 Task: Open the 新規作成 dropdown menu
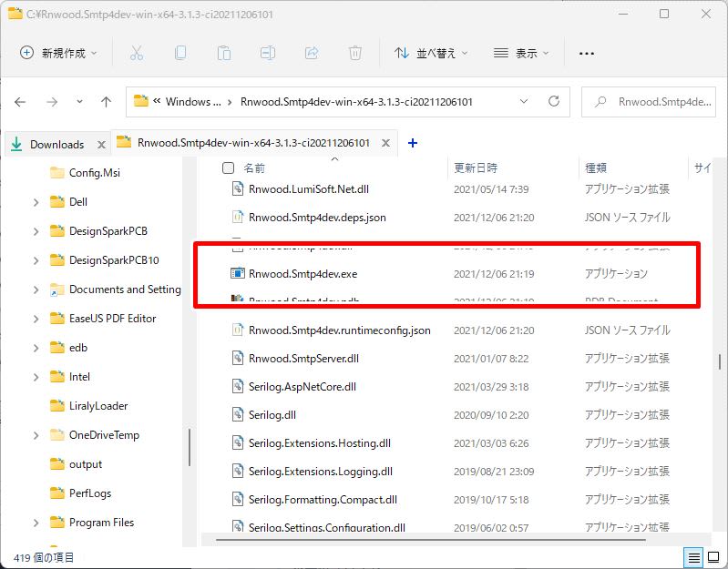click(59, 53)
